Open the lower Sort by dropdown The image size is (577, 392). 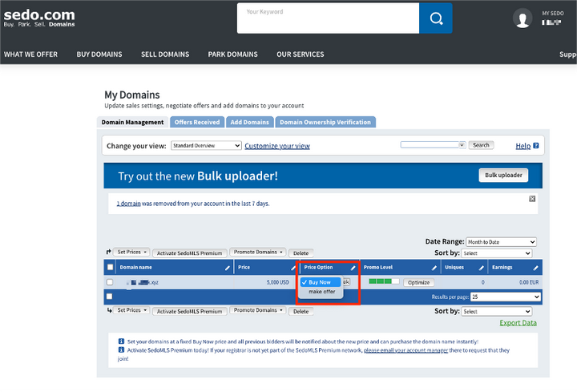[497, 311]
